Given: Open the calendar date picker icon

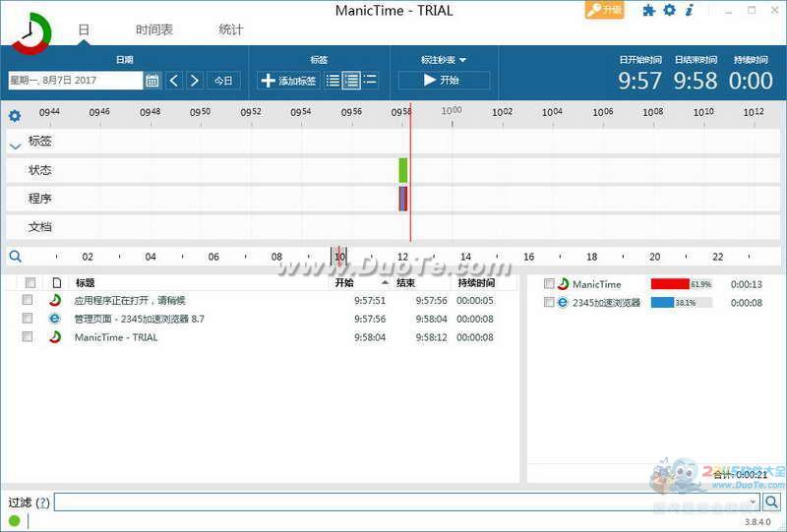Looking at the screenshot, I should tap(152, 81).
